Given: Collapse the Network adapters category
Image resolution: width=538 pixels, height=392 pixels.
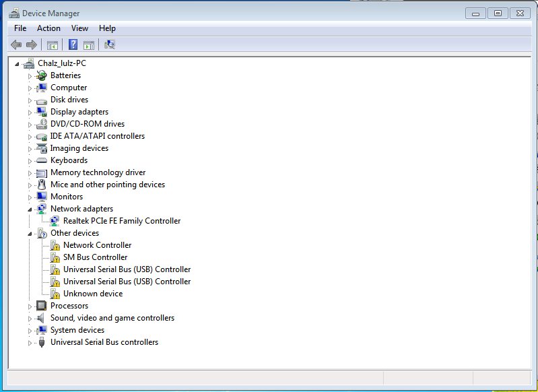Looking at the screenshot, I should pyautogui.click(x=30, y=209).
